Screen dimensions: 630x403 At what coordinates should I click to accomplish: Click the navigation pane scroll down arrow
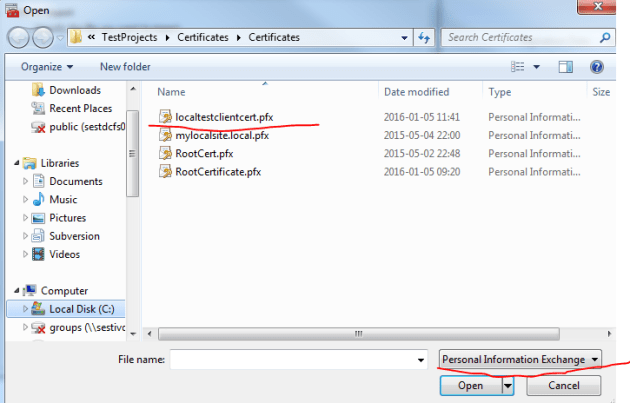pos(133,334)
